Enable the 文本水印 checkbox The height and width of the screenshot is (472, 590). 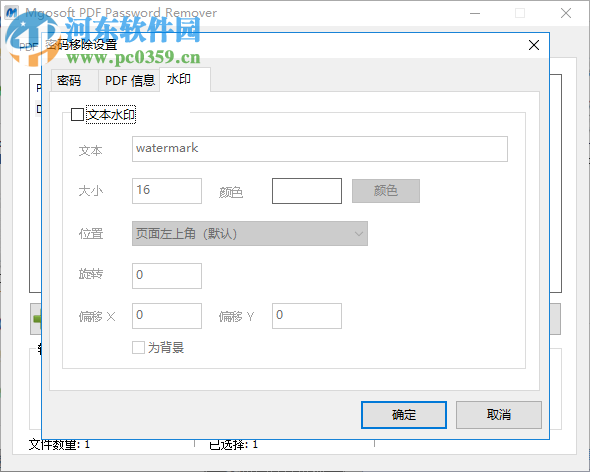coord(78,114)
